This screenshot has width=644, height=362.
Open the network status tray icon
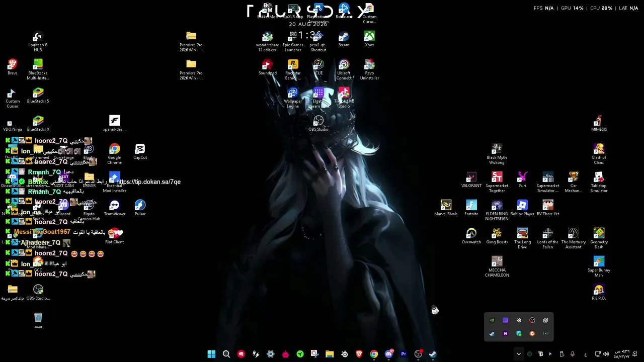click(x=598, y=354)
